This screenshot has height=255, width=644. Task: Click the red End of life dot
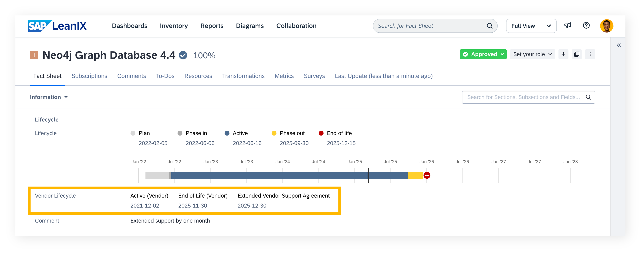(321, 133)
